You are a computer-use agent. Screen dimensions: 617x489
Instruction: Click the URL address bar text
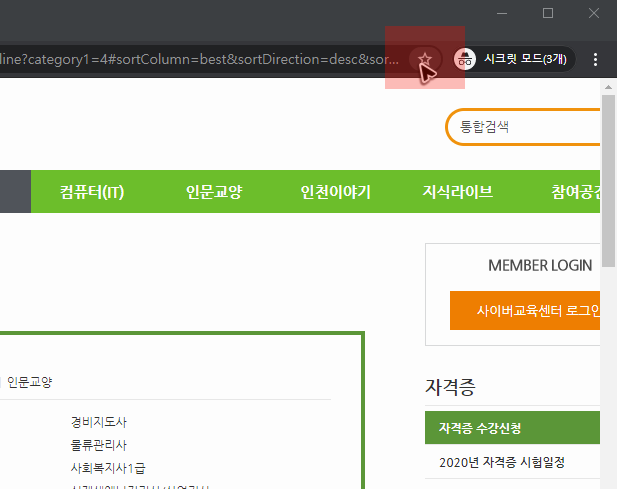click(x=200, y=59)
